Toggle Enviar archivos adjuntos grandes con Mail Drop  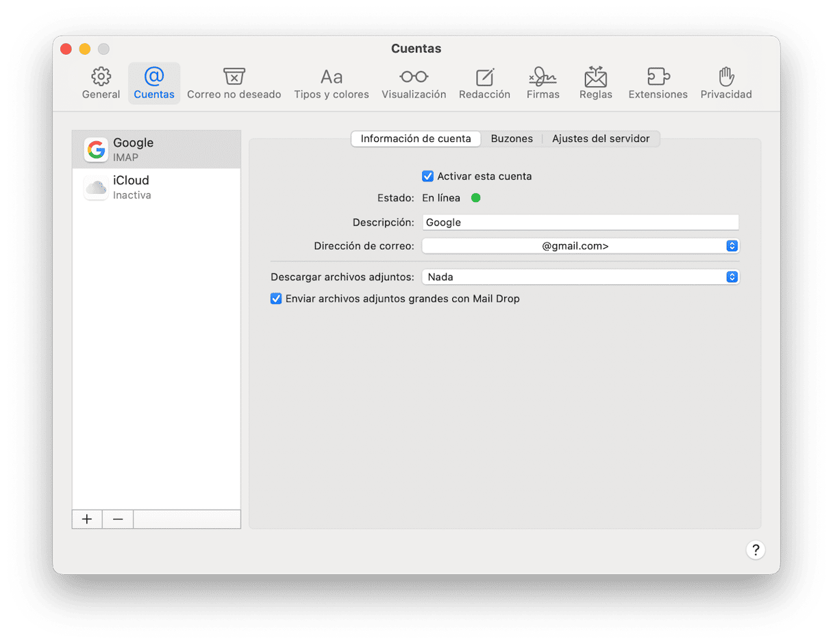click(276, 299)
